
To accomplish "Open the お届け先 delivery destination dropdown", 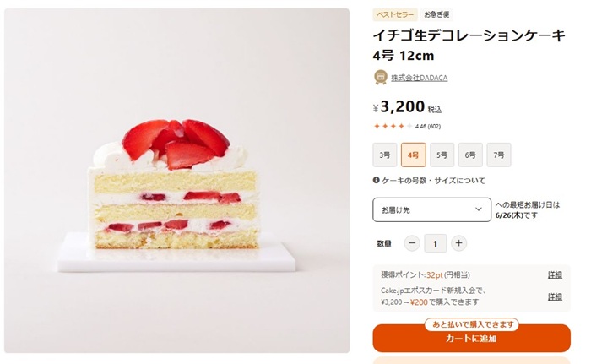I will pos(432,209).
